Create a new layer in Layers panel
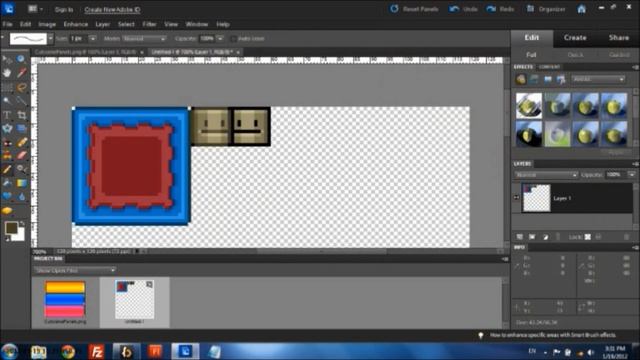Screen dimensions: 640x360 pyautogui.click(x=520, y=237)
